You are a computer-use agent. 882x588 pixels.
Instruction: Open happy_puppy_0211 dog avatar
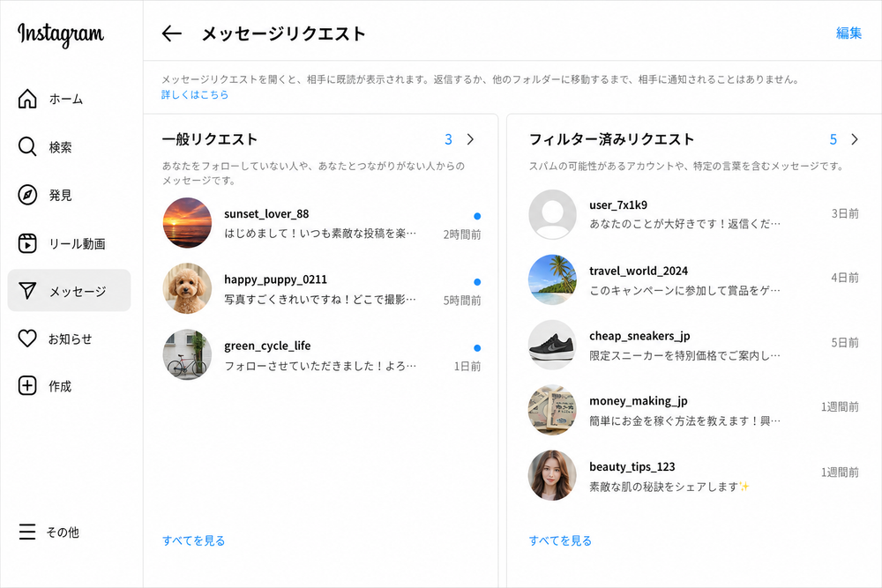click(187, 288)
